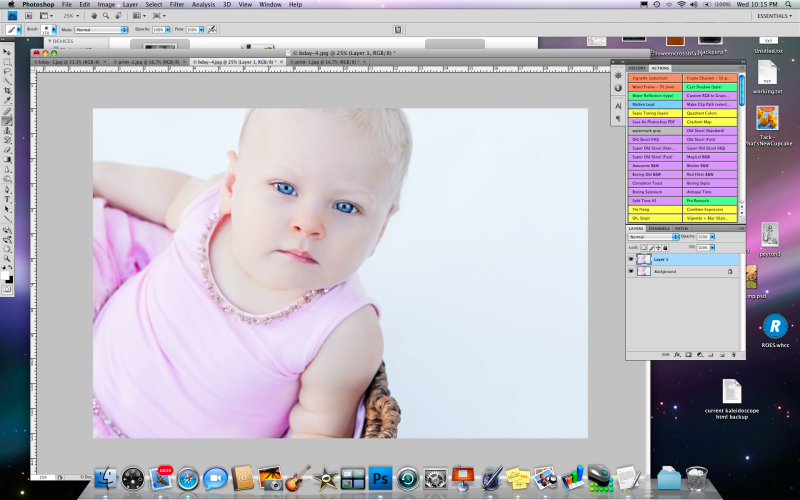
Task: Open the layer blend mode dropdown
Action: (652, 236)
